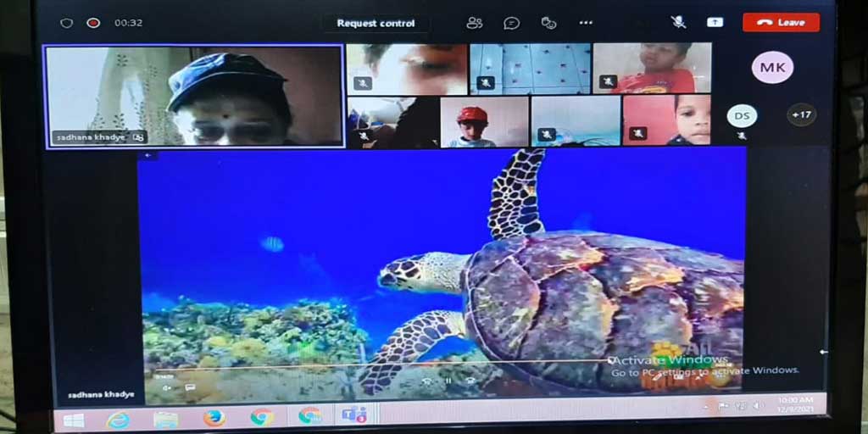The image size is (868, 434).
Task: Open the Share content tray
Action: (715, 22)
